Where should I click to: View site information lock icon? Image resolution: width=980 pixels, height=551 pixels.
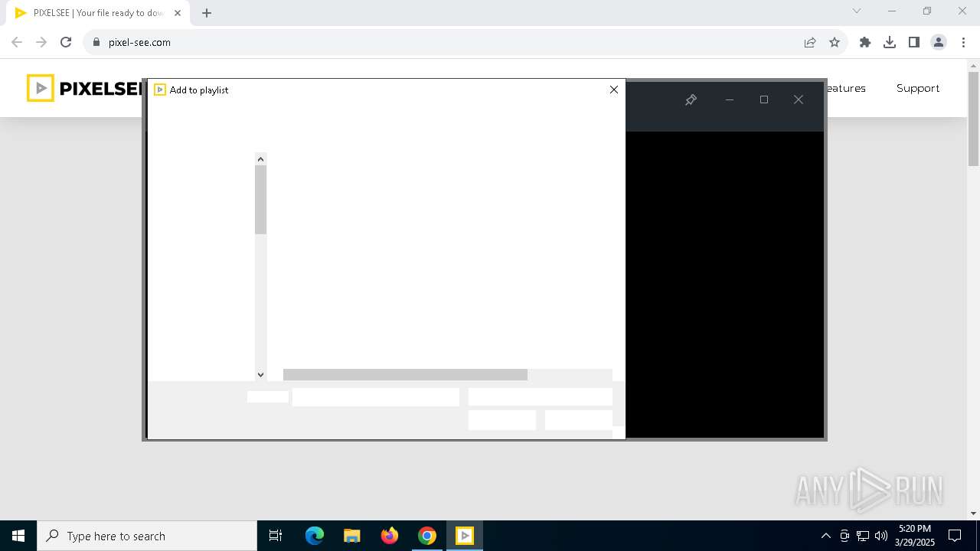(96, 42)
